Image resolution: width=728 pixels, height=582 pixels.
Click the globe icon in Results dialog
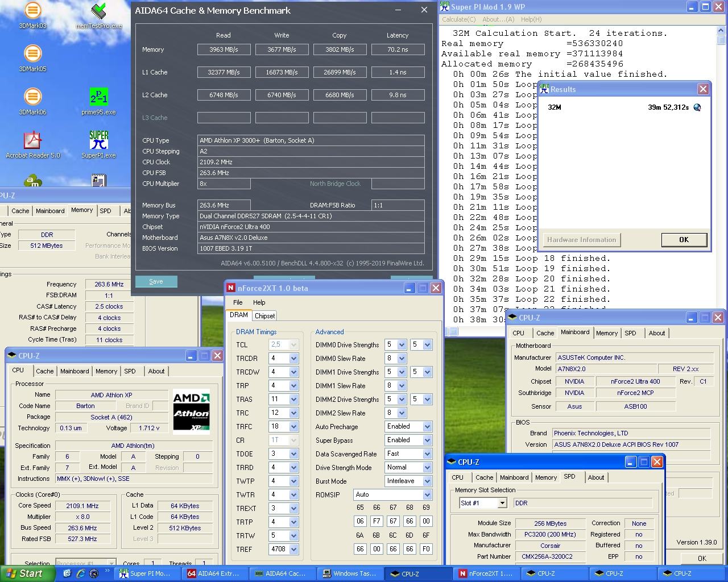pos(697,107)
